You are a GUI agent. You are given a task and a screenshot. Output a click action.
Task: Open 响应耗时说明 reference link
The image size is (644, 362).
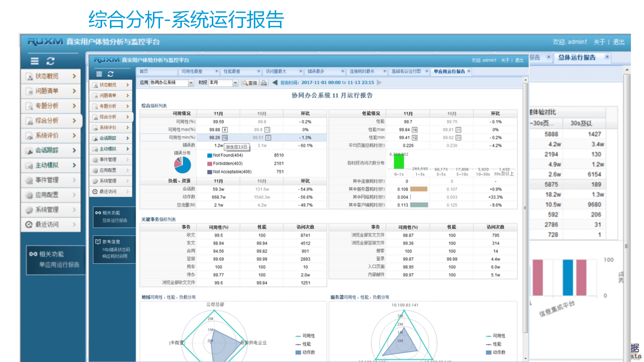pos(115,256)
